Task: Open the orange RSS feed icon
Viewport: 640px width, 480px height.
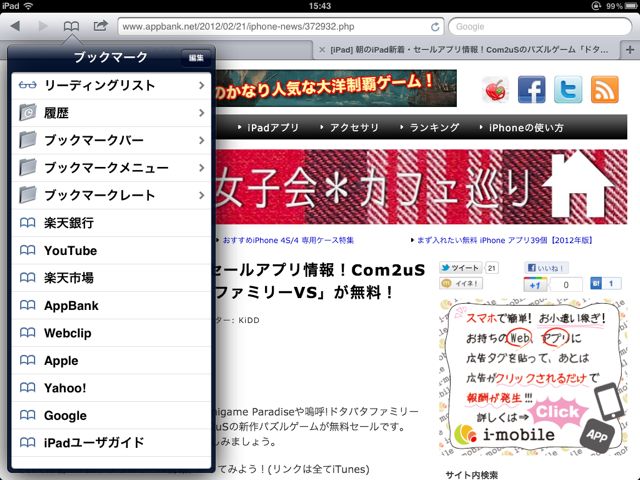Action: click(604, 89)
